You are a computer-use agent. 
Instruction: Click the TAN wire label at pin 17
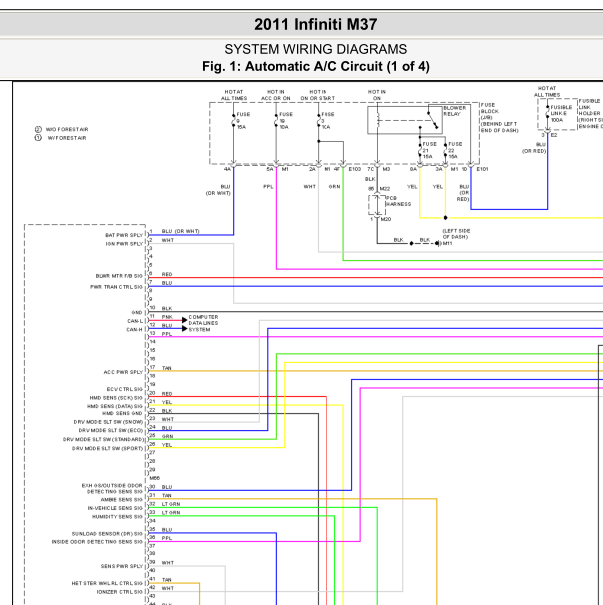tap(167, 368)
